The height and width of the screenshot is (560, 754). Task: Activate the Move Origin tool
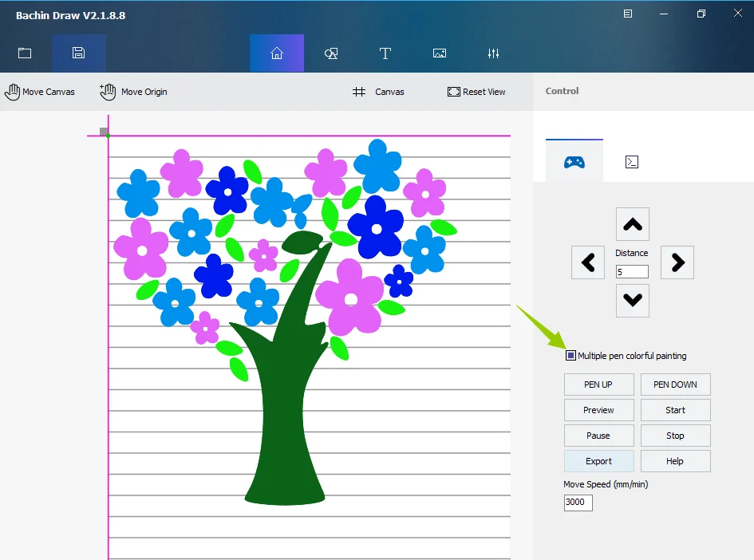pyautogui.click(x=134, y=92)
